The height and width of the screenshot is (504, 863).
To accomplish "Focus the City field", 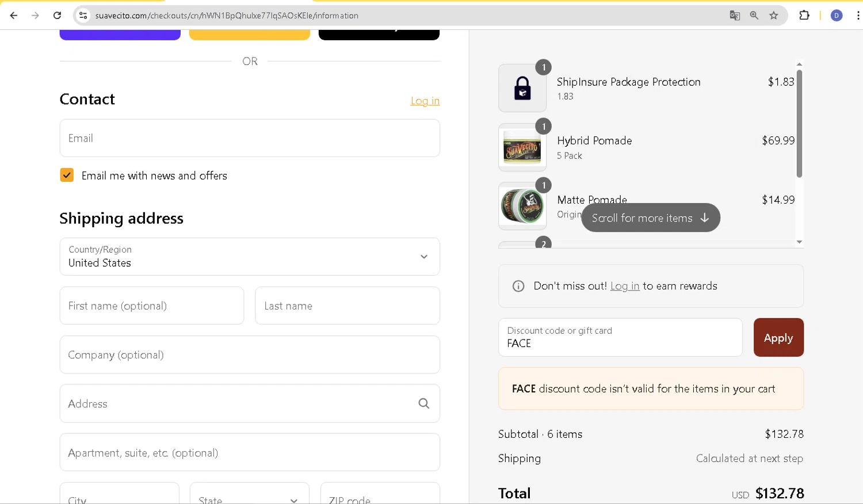I will tap(120, 494).
